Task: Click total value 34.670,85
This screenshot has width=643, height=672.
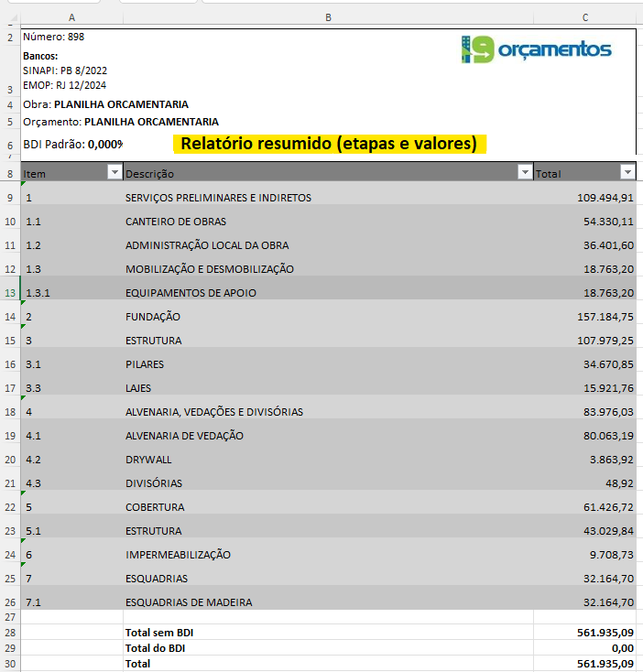Action: click(608, 364)
